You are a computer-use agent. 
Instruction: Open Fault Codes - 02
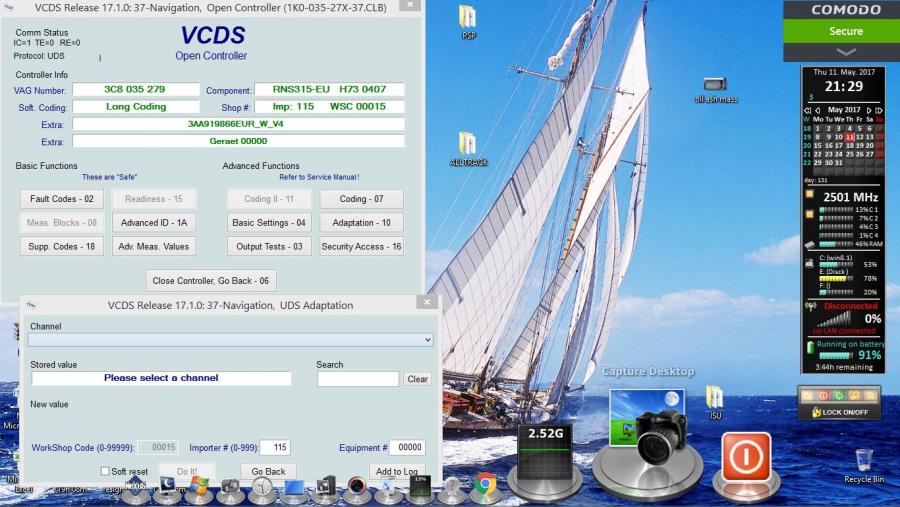coord(62,199)
